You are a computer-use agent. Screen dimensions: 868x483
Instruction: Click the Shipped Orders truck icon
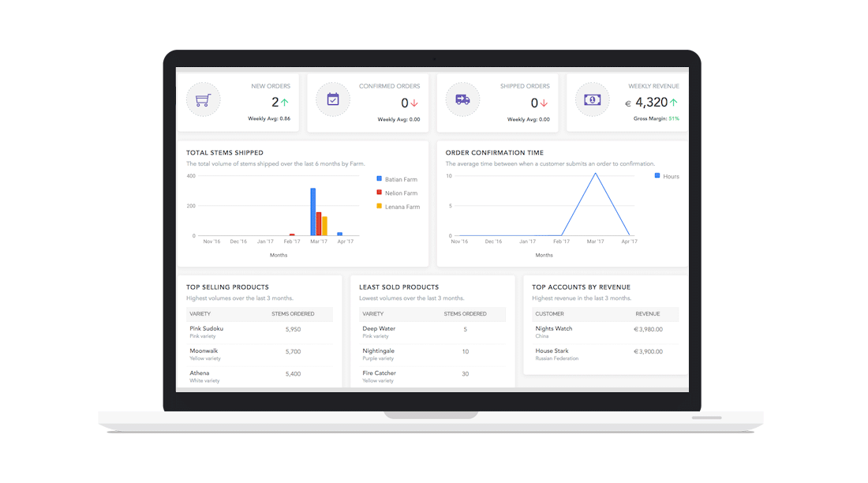click(x=462, y=100)
